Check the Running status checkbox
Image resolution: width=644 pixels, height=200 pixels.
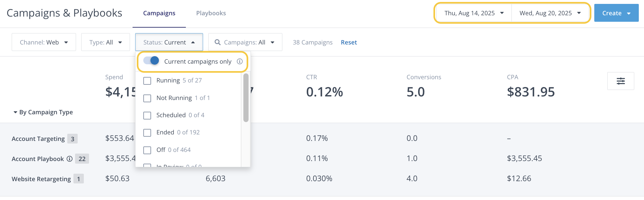click(x=147, y=81)
